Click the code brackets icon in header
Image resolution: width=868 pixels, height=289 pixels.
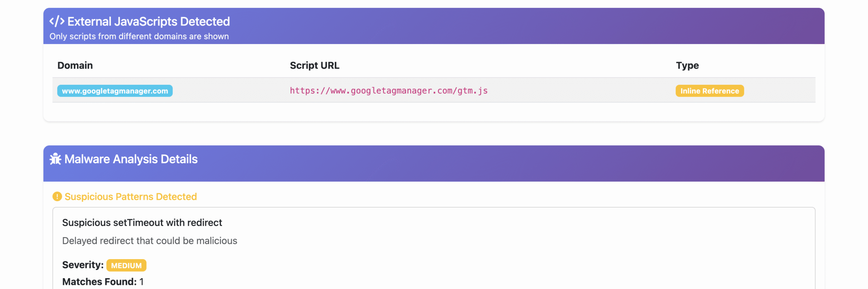click(x=57, y=21)
